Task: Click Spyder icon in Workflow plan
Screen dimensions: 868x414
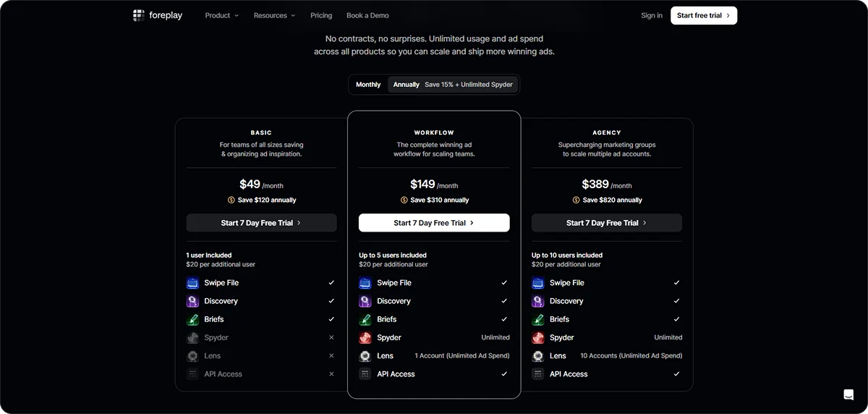Action: click(365, 337)
